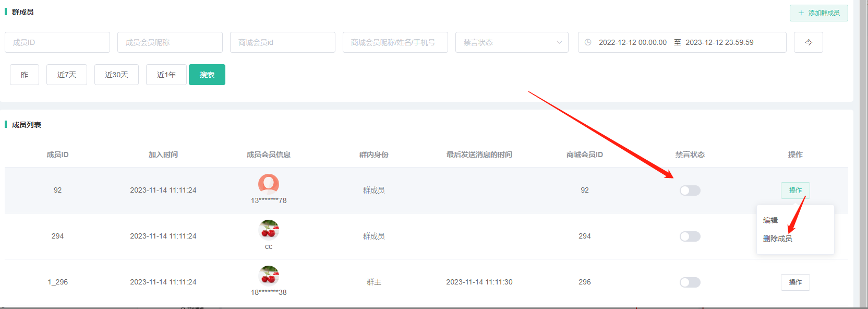The image size is (868, 309).
Task: Open 操作 dropdown for member 1_296
Action: tap(795, 282)
